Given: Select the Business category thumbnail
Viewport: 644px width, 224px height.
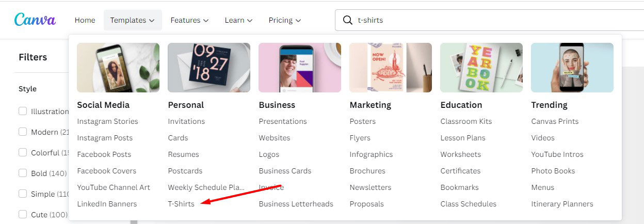Looking at the screenshot, I should tap(300, 68).
